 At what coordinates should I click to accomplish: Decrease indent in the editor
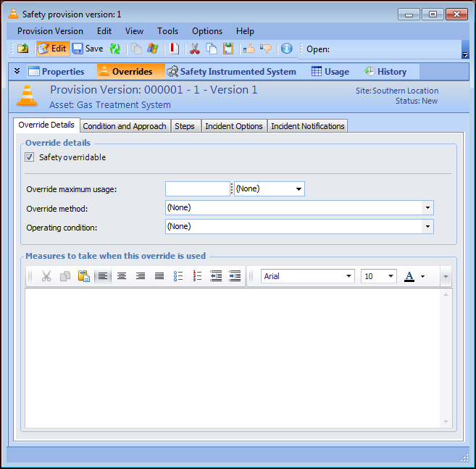click(216, 276)
